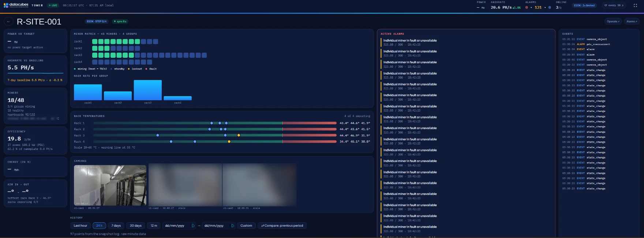Click the LIVE status badge
This screenshot has height=238, width=644.
[53, 5]
